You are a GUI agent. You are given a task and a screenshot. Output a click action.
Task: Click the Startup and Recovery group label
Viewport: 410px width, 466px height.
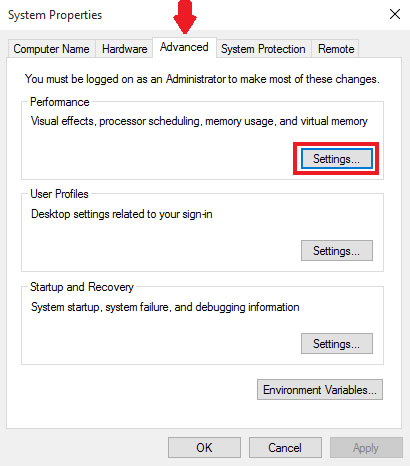(x=82, y=287)
